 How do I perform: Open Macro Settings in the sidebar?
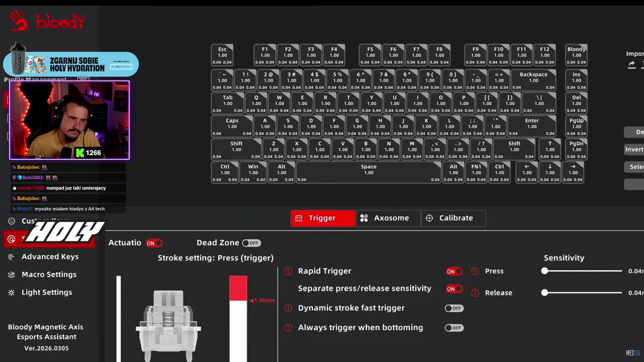click(49, 275)
